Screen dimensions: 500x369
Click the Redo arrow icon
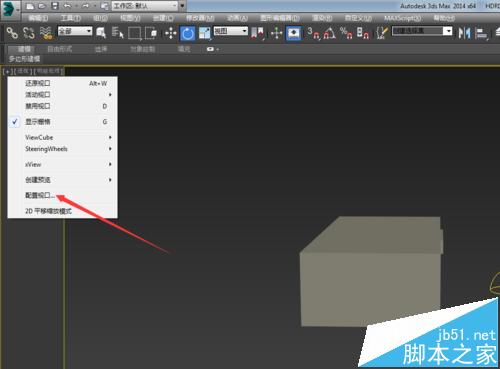click(86, 6)
